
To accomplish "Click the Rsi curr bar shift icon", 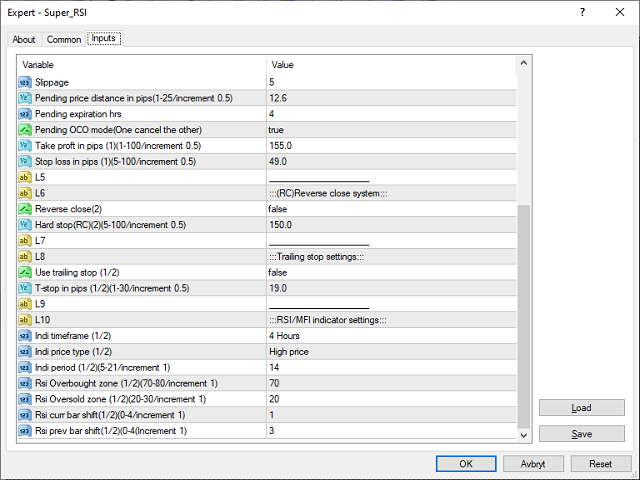I will click(x=25, y=415).
